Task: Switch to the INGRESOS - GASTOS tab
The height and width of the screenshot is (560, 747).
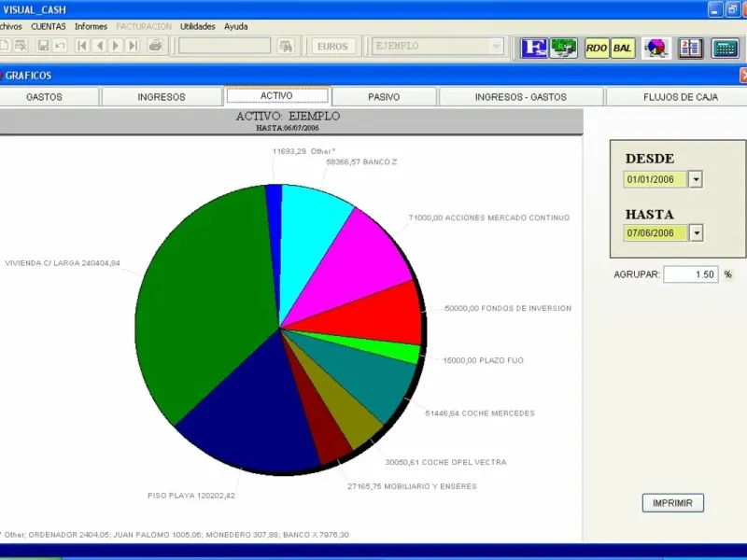Action: click(521, 97)
